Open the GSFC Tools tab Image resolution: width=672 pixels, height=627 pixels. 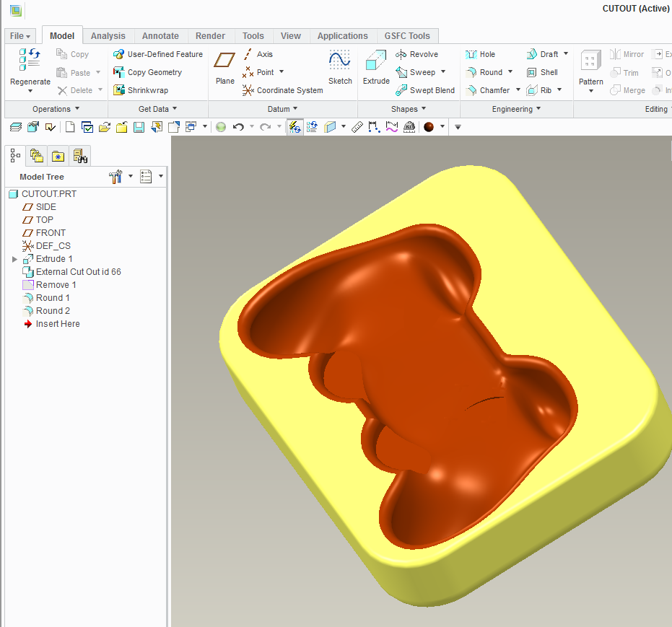[x=407, y=36]
